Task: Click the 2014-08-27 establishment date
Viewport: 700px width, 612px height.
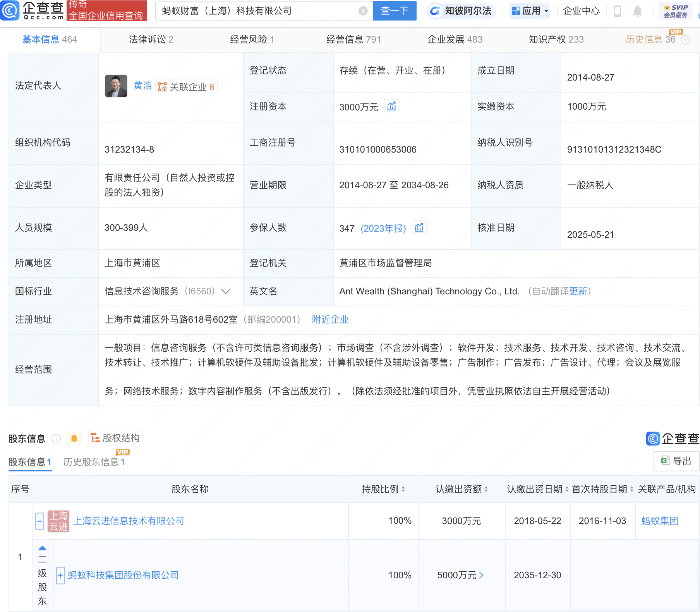Action: 590,77
